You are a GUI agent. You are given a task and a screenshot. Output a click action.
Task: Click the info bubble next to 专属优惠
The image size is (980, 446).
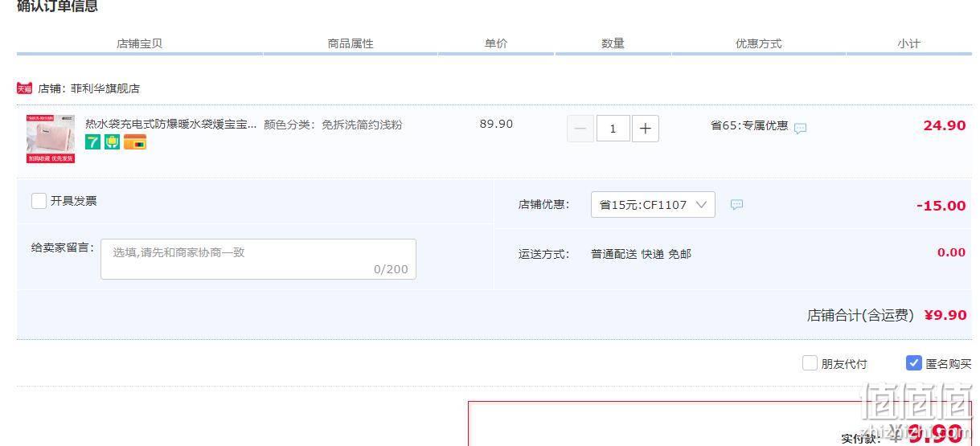click(x=800, y=128)
